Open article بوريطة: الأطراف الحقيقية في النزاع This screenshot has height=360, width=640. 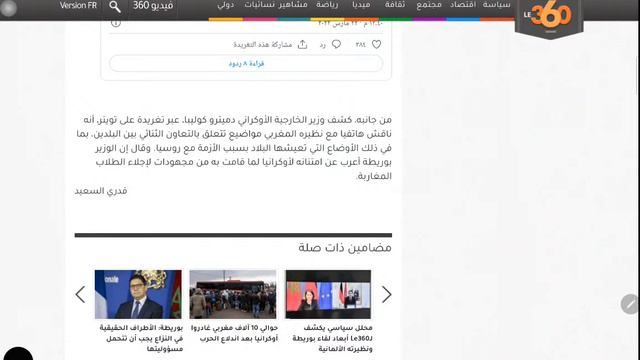click(x=141, y=338)
